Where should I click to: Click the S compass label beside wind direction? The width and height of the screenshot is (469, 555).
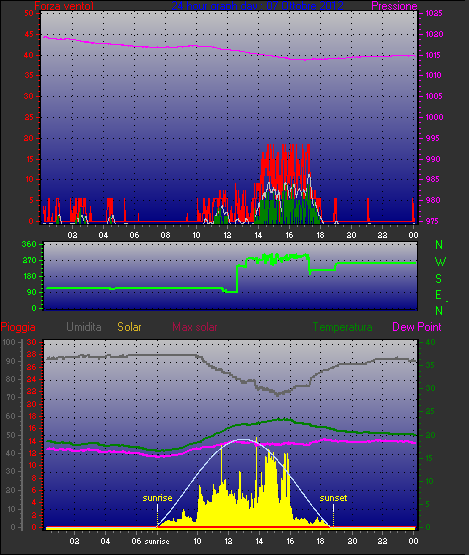(439, 279)
